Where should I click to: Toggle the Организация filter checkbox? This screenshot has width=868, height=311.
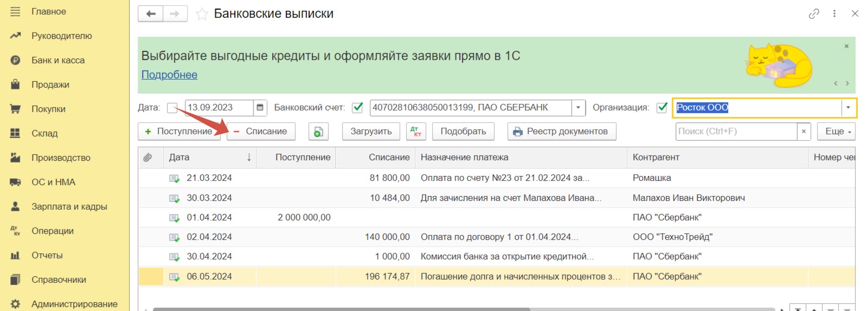(661, 108)
